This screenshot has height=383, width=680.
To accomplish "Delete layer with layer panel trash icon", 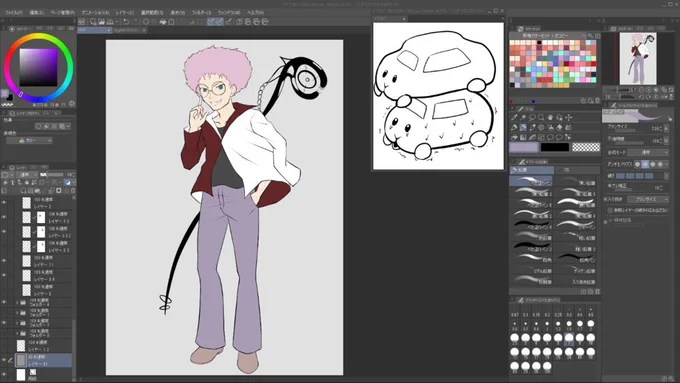I will point(73,190).
